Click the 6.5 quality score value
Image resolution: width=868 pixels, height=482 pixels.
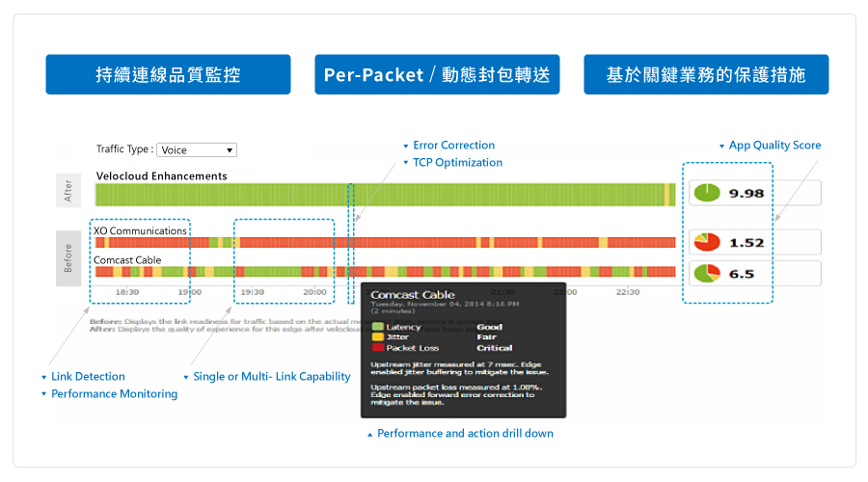pos(742,274)
